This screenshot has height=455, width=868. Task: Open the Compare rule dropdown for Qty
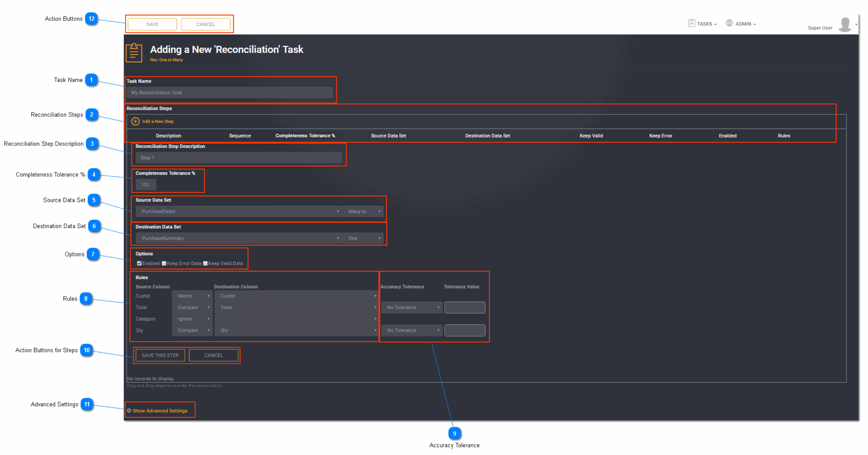point(192,330)
